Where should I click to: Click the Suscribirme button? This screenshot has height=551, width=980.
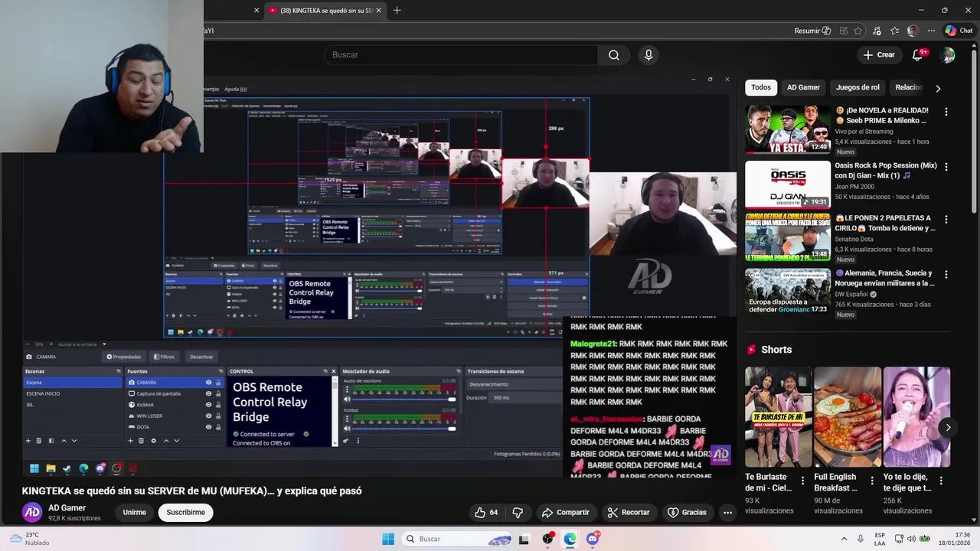186,512
